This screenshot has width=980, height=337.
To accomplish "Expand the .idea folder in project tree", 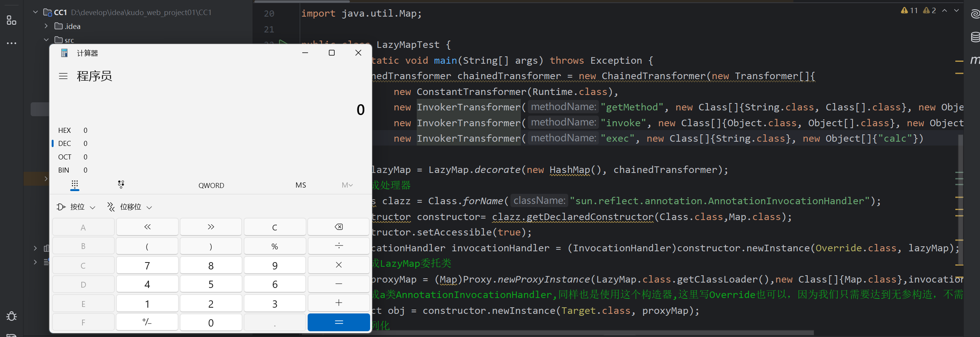I will pyautogui.click(x=46, y=26).
